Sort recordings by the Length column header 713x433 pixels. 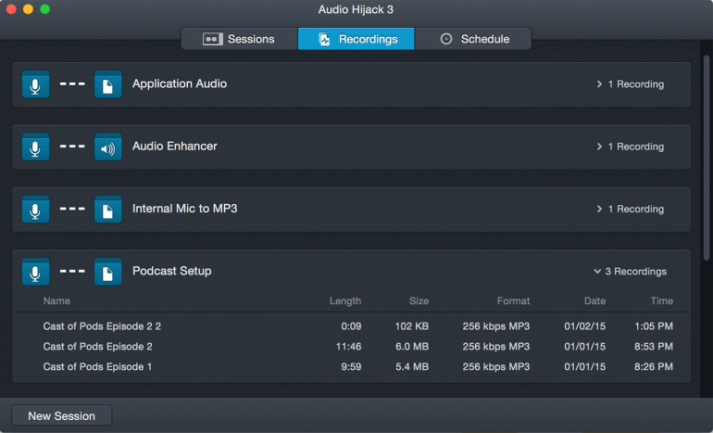click(x=345, y=301)
